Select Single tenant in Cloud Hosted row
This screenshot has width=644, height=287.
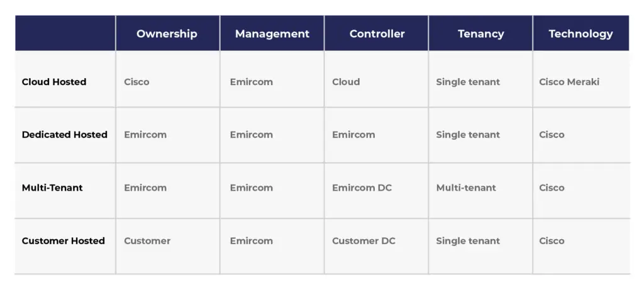[x=468, y=82]
